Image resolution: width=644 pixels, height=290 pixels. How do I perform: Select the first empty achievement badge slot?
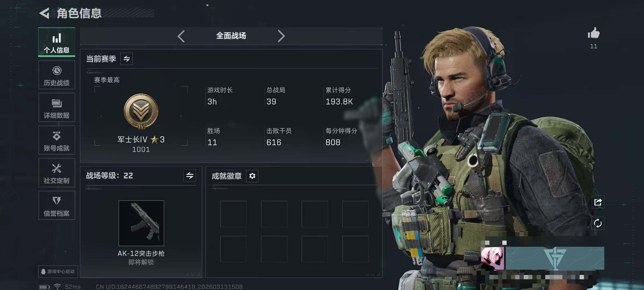(233, 214)
